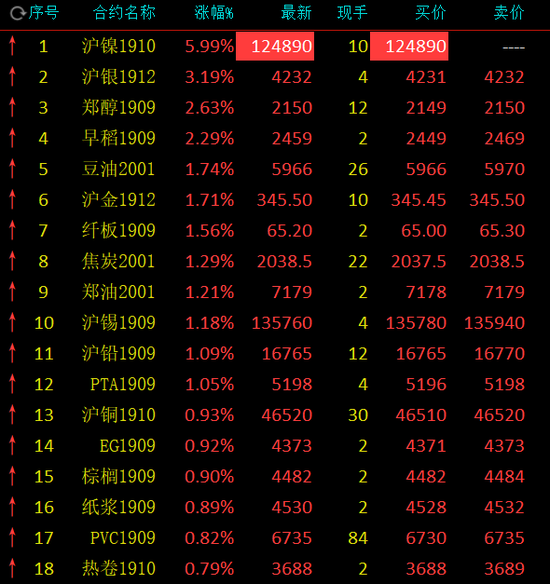Click the 26 volume value for 豆油2001
The width and height of the screenshot is (550, 584).
coord(358,169)
